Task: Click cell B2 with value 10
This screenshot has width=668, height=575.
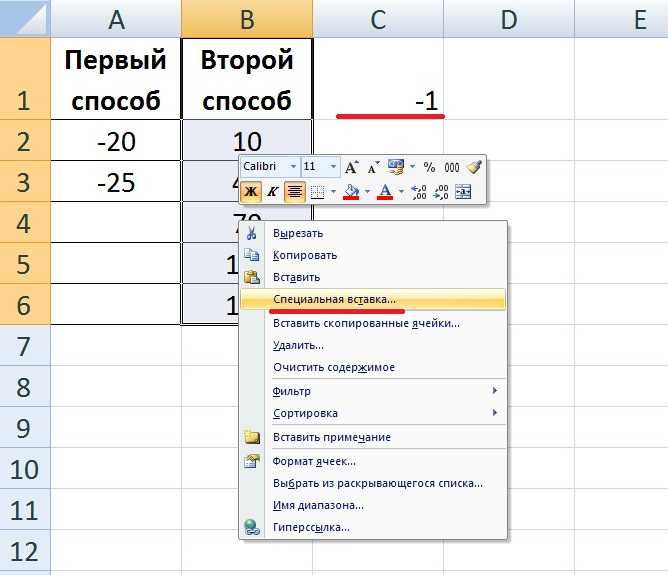Action: click(x=247, y=139)
